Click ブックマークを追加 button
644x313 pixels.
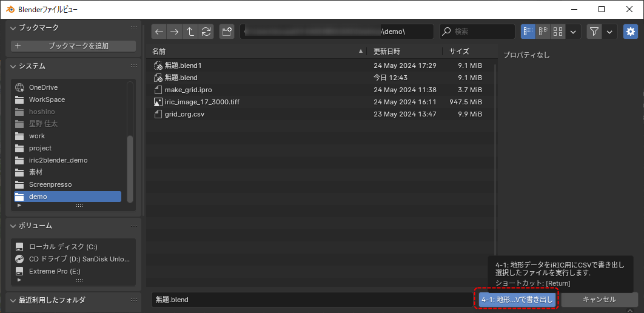(73, 46)
